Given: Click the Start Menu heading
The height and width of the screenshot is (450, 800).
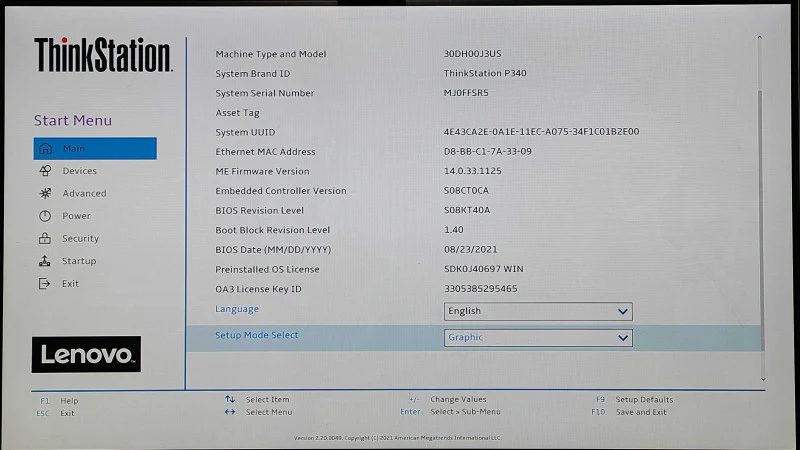Looking at the screenshot, I should point(73,120).
